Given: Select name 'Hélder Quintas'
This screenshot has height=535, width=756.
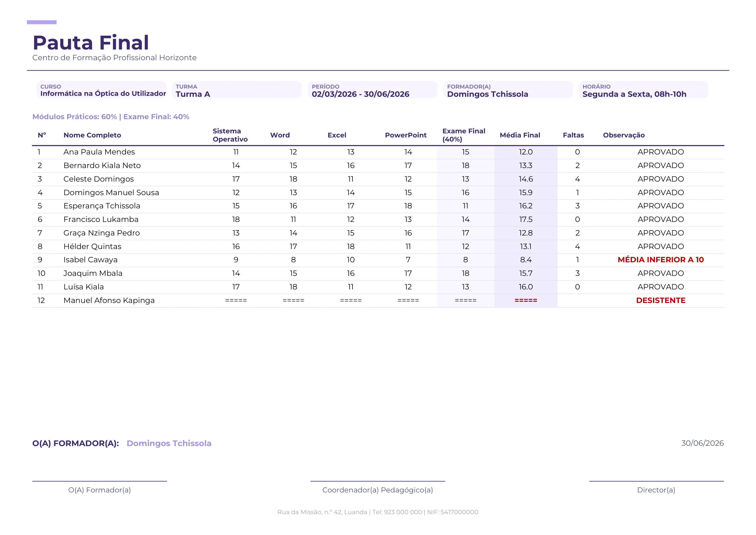Looking at the screenshot, I should 93,247.
